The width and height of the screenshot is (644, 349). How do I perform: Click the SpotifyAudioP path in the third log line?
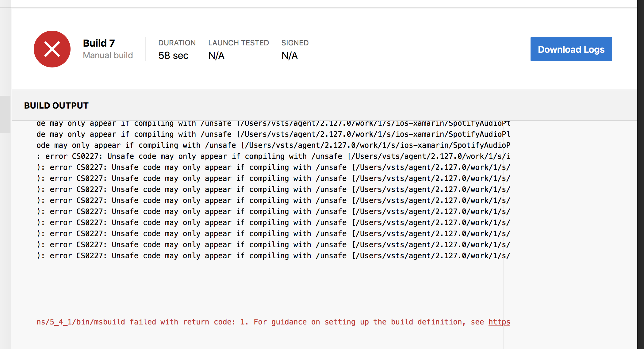[x=481, y=145]
